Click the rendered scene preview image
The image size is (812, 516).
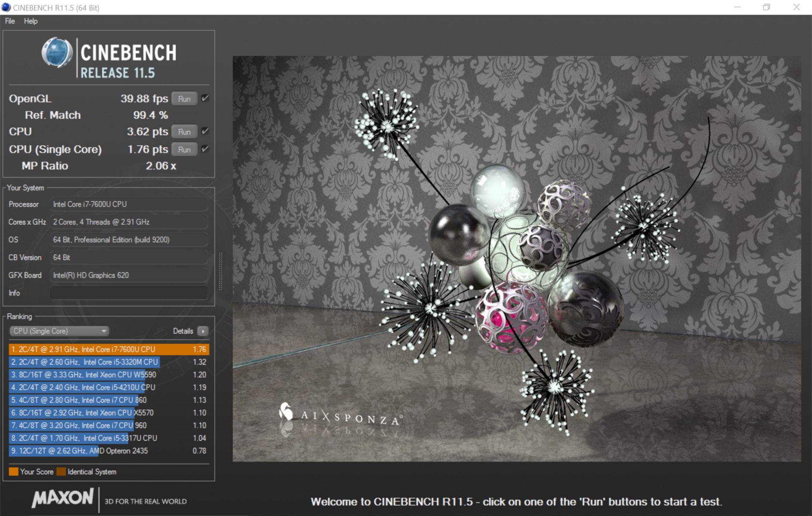pos(517,258)
